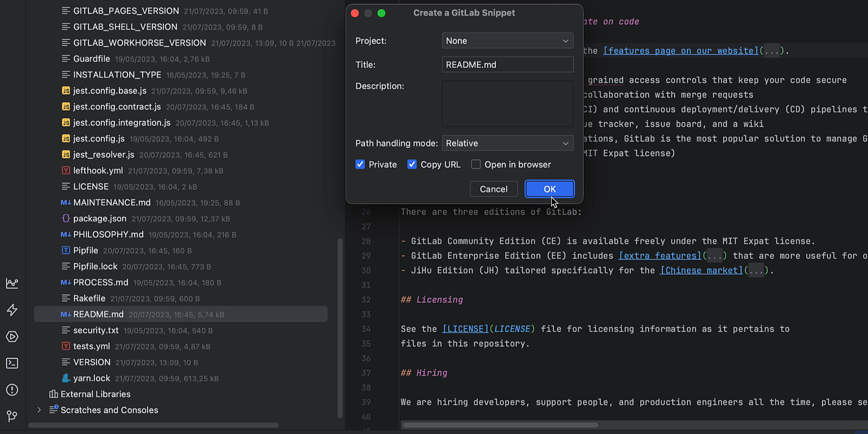The width and height of the screenshot is (868, 434).
Task: Disable the Copy URL checkbox
Action: (x=412, y=164)
